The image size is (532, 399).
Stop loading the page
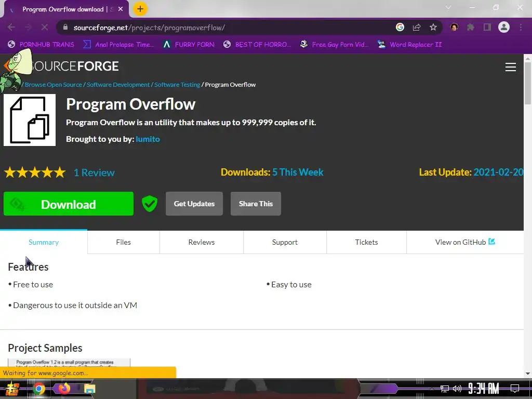(x=45, y=28)
